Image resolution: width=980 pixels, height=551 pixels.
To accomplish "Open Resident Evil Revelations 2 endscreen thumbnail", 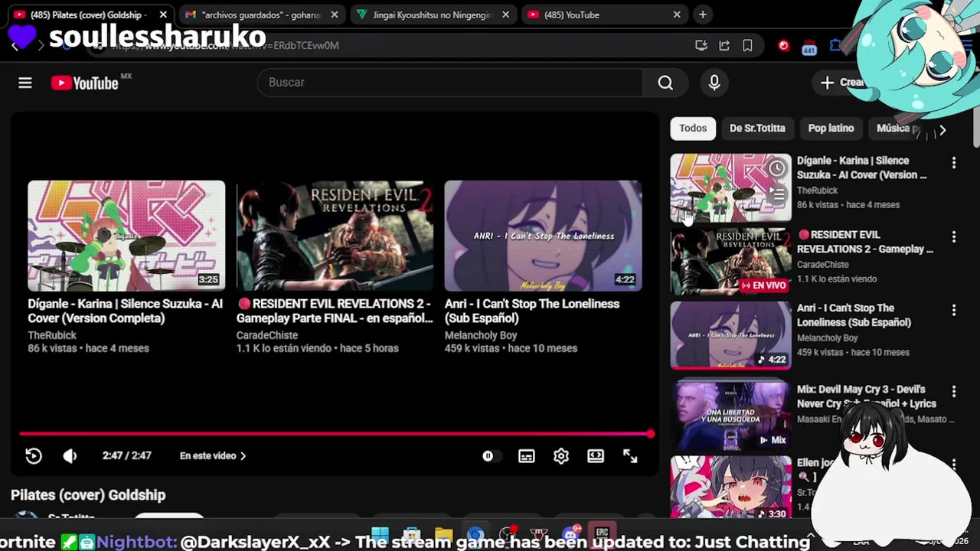I will point(335,236).
